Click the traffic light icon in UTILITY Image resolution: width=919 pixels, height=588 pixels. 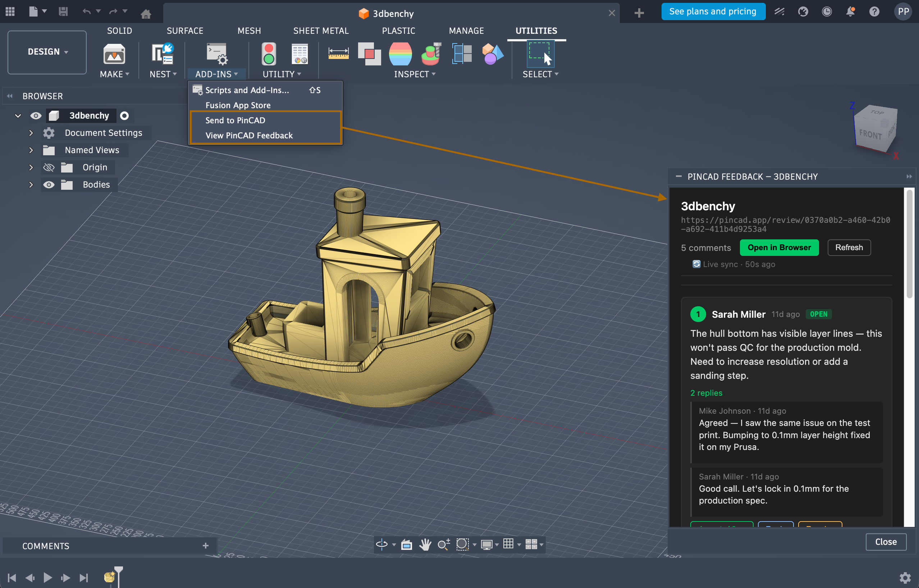[269, 54]
